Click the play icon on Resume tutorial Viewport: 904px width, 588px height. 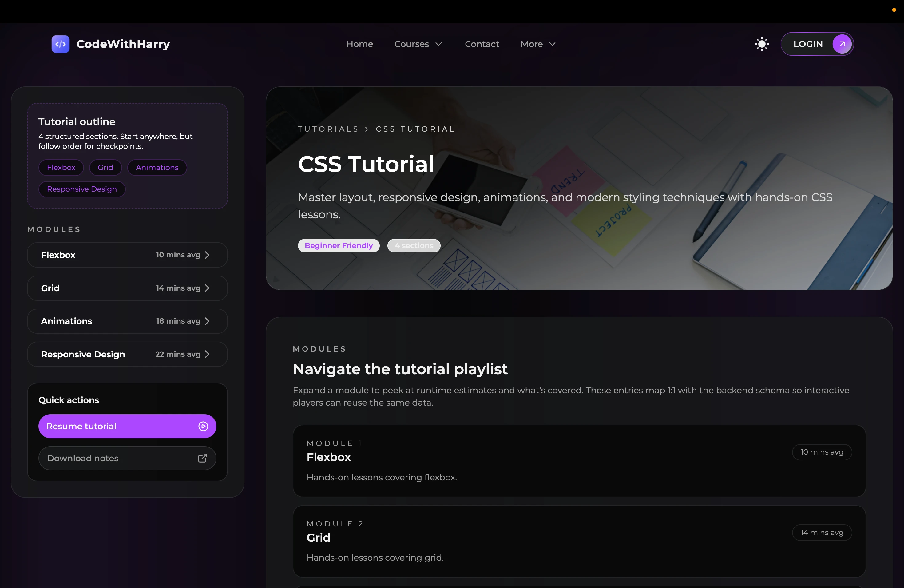coord(203,426)
